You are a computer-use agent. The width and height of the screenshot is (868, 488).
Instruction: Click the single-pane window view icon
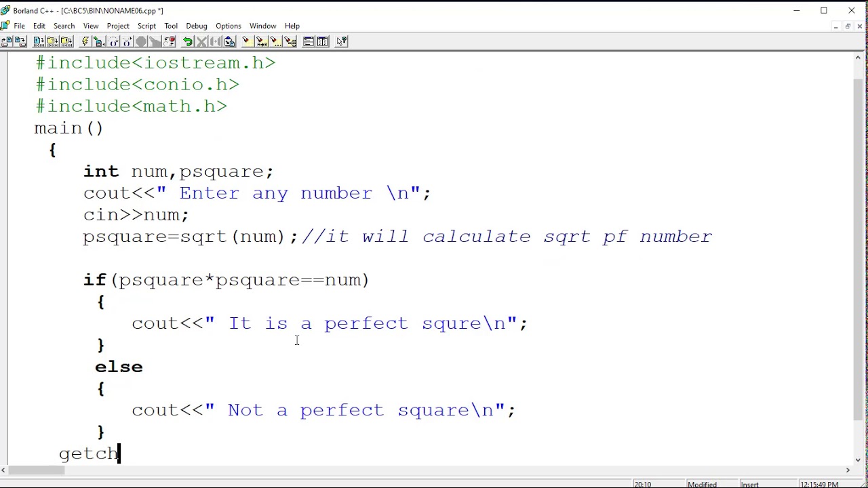[308, 41]
